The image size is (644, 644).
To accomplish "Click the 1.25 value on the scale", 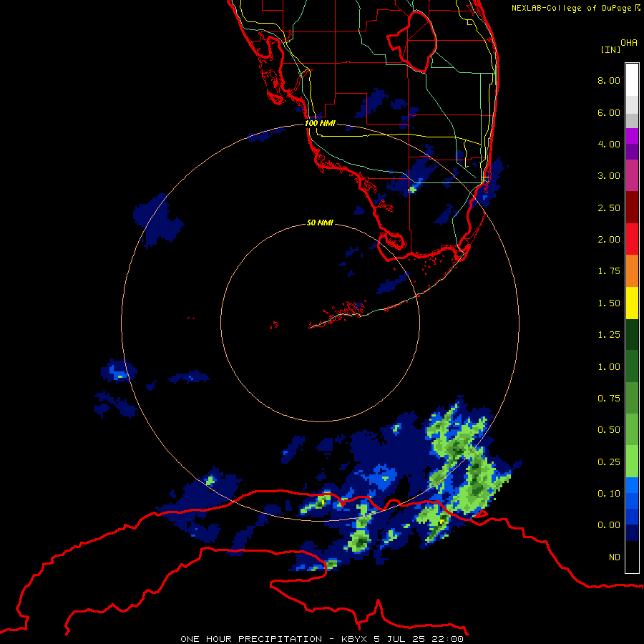I will click(609, 335).
